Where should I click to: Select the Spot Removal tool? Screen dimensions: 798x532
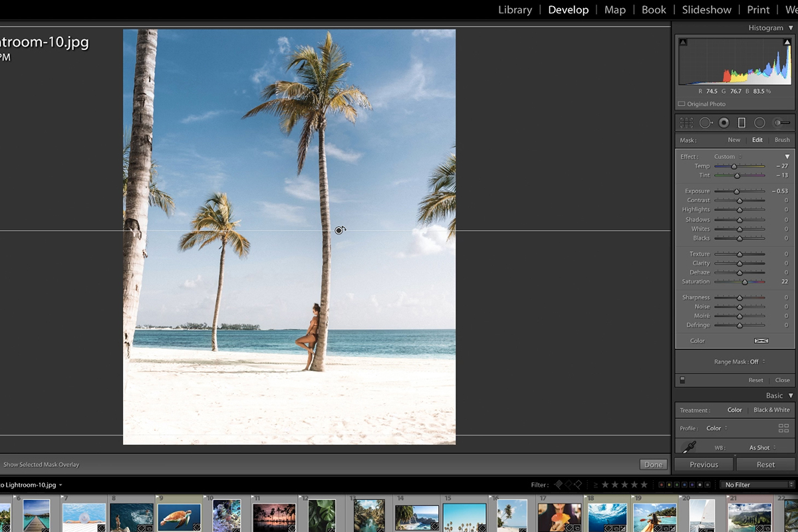706,123
